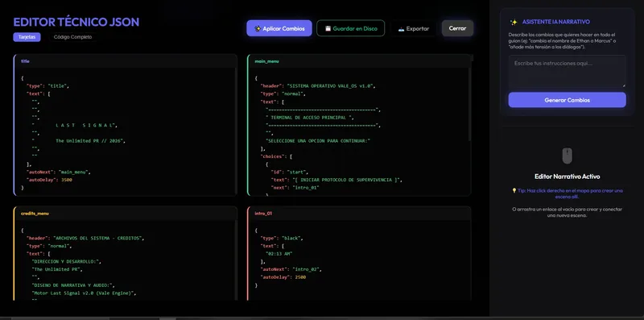
Task: Click the Editor Narrativo Activo heading
Action: (568, 177)
